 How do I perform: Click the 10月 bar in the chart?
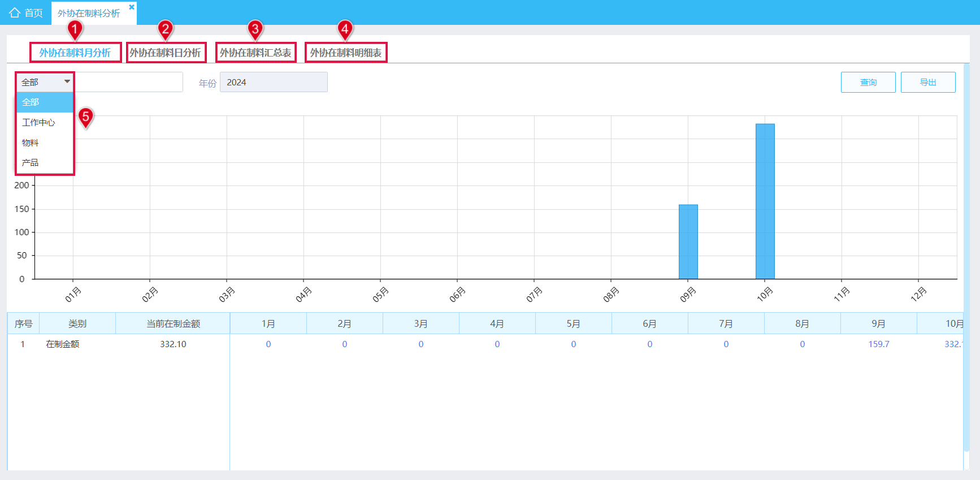click(765, 201)
